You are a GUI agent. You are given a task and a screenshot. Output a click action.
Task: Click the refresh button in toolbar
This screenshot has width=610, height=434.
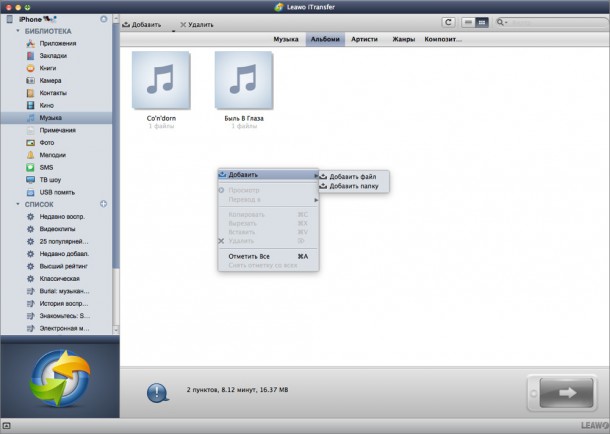coord(448,23)
